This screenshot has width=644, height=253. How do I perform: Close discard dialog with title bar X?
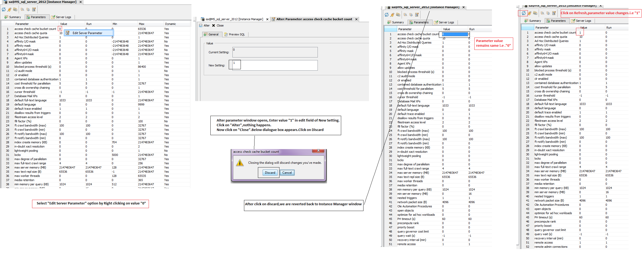318,151
